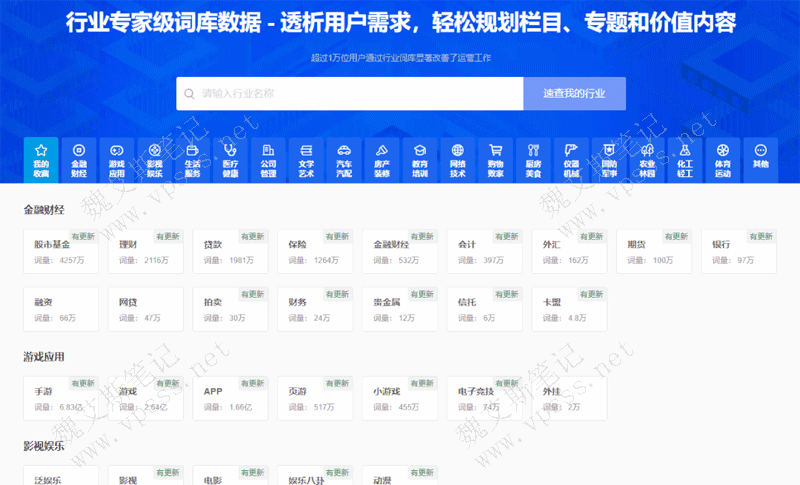Screen dimensions: 800x485
Task: Click the 网络技术 globe icon
Action: click(x=458, y=159)
